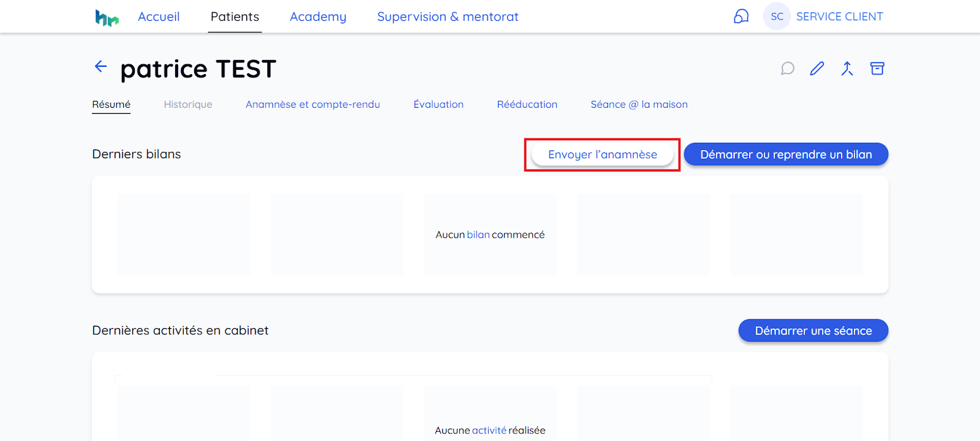This screenshot has width=980, height=441.
Task: Click the SC avatar circle
Action: pos(777,17)
